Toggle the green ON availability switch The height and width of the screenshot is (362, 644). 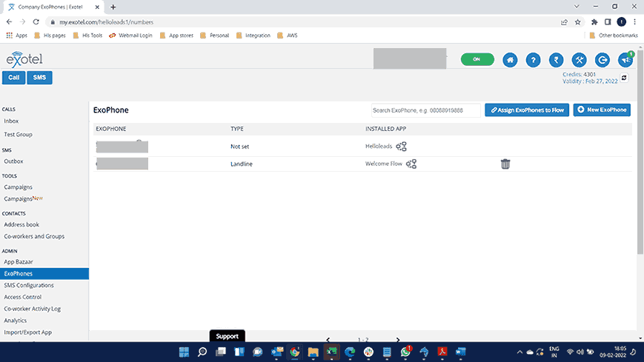tap(477, 59)
